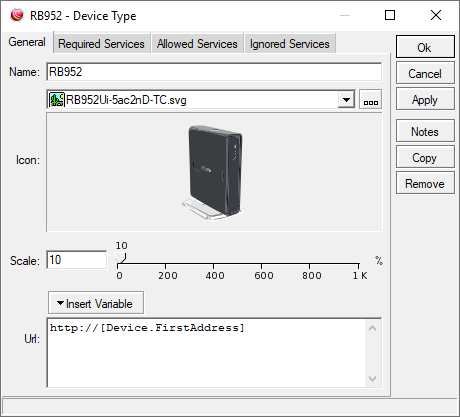Image resolution: width=460 pixels, height=417 pixels.
Task: Click the 'Url:' label
Action: 32,339
